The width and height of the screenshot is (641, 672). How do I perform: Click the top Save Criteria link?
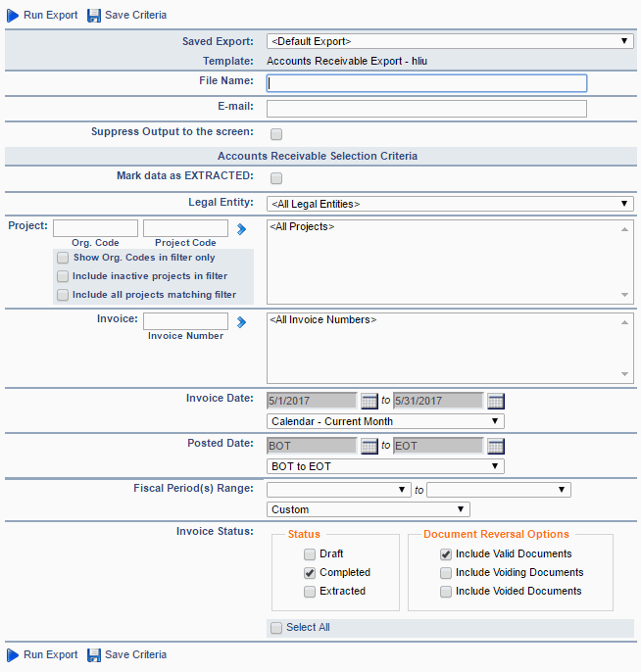(135, 15)
